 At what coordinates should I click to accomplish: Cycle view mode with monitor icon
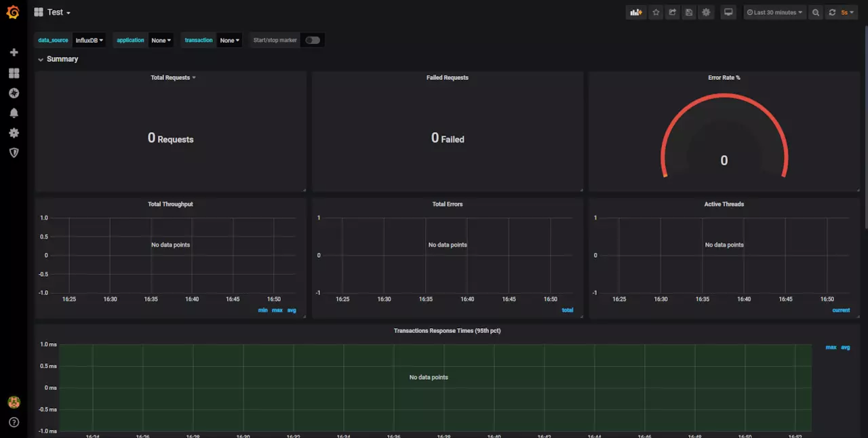coord(728,12)
